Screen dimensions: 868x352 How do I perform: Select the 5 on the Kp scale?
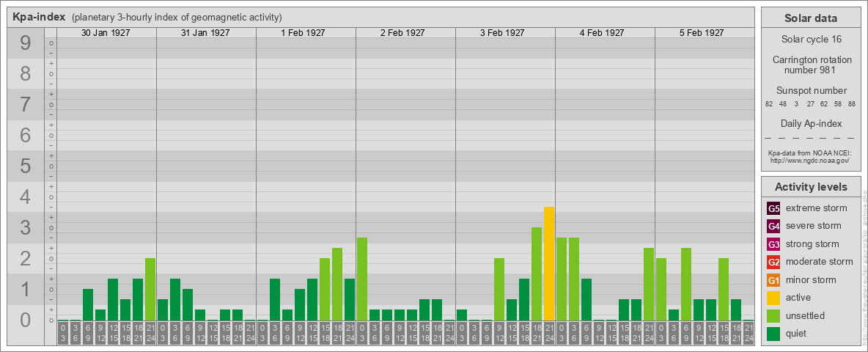point(26,166)
